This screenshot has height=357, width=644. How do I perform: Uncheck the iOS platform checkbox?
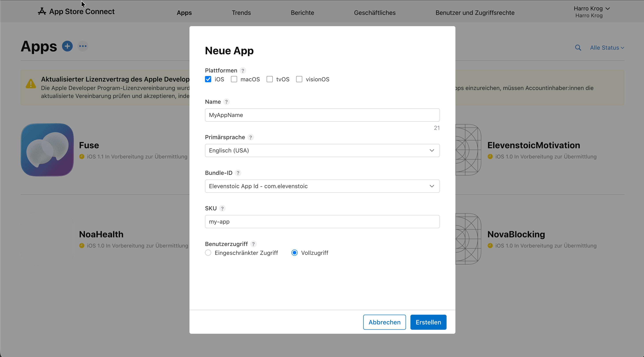pyautogui.click(x=208, y=79)
